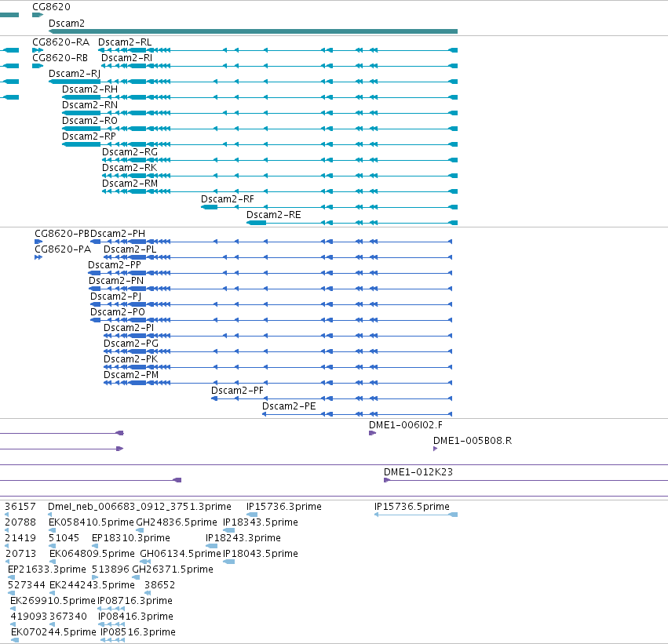Viewport: 668px width, 644px height.
Task: Click the EK064809.5prime EST label
Action: pos(92,554)
